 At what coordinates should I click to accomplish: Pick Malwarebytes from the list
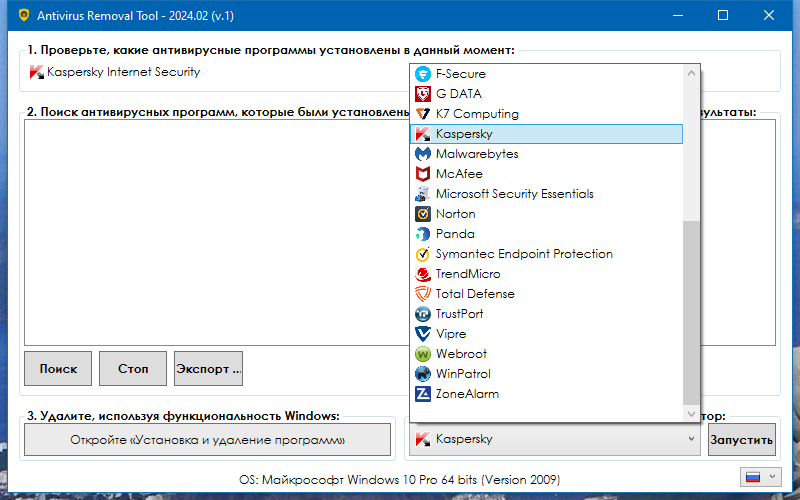pyautogui.click(x=546, y=154)
